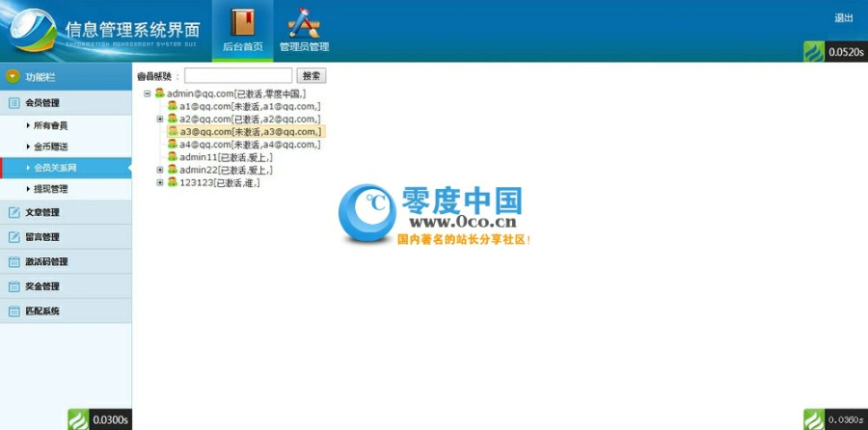Click the 信息管理系统界面 title text
The image size is (868, 430).
click(x=133, y=29)
